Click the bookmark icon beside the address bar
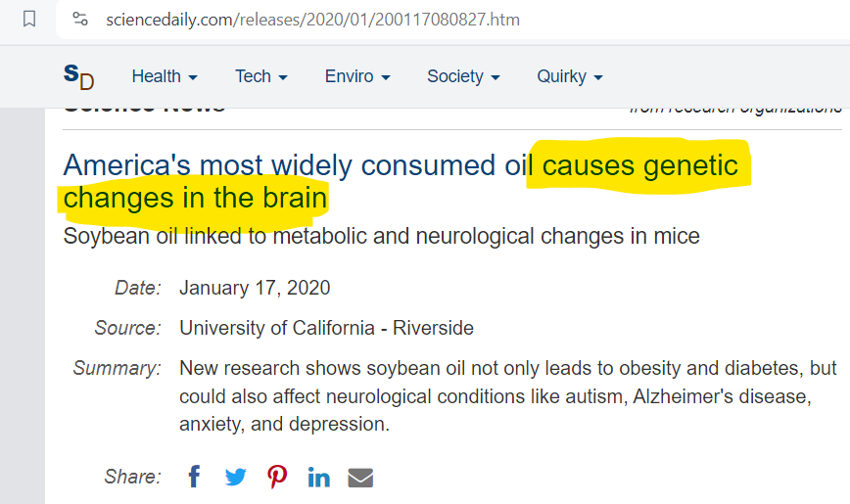The image size is (850, 504). pyautogui.click(x=29, y=19)
